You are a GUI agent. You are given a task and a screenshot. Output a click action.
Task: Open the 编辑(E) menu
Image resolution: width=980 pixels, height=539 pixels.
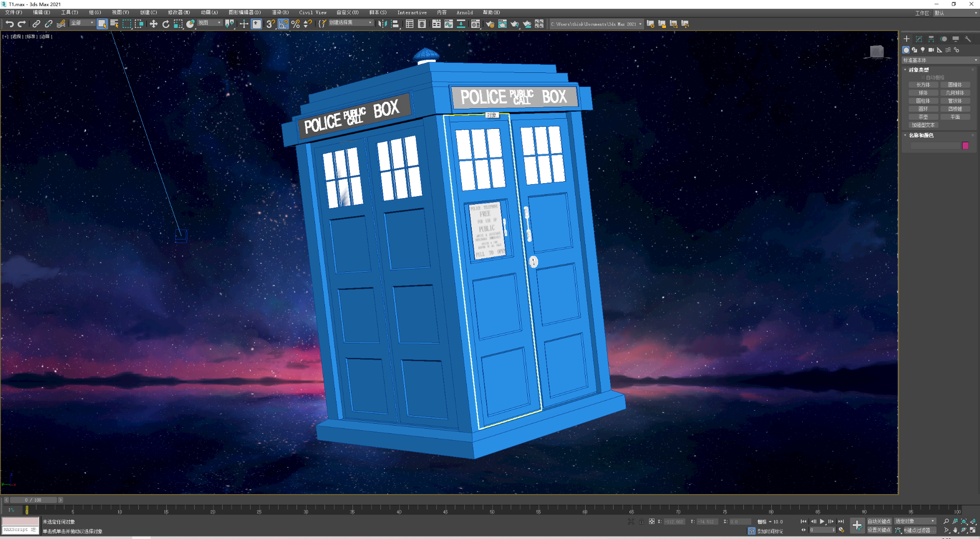41,12
